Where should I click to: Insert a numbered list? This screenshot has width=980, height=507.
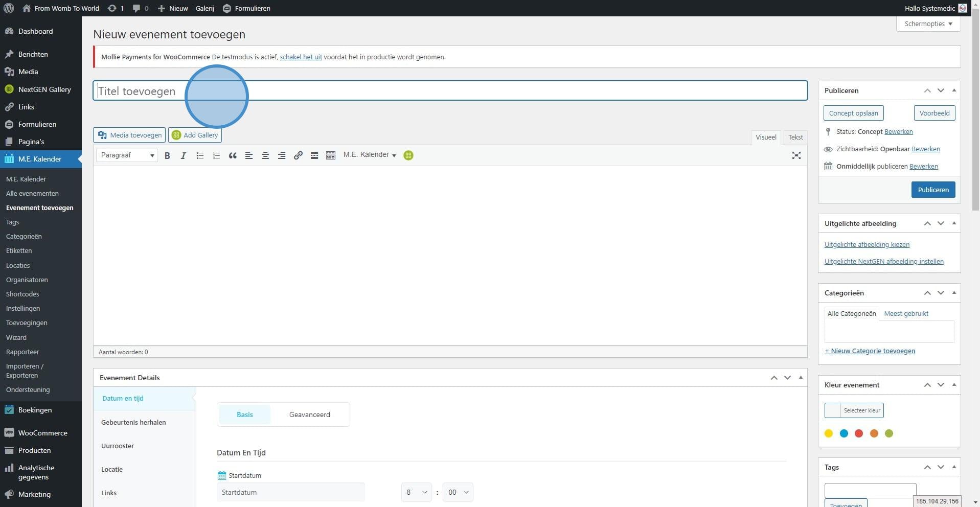pyautogui.click(x=216, y=155)
